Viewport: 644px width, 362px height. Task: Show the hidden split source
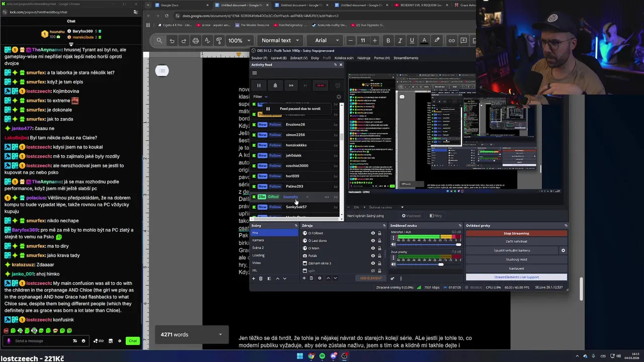click(373, 270)
